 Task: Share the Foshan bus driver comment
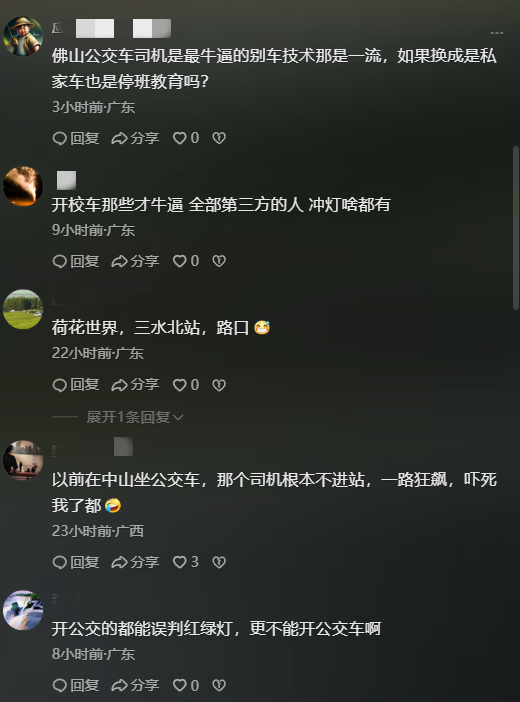pos(135,138)
